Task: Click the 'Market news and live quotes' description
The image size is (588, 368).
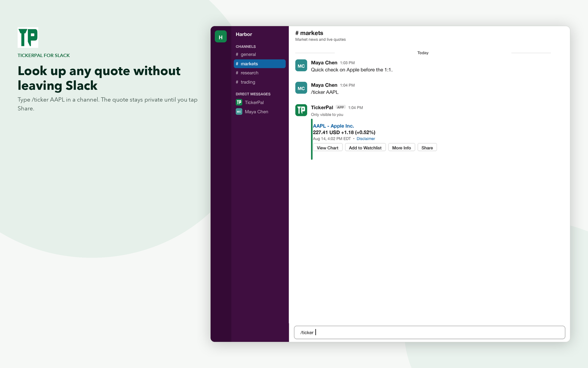Action: [x=320, y=39]
